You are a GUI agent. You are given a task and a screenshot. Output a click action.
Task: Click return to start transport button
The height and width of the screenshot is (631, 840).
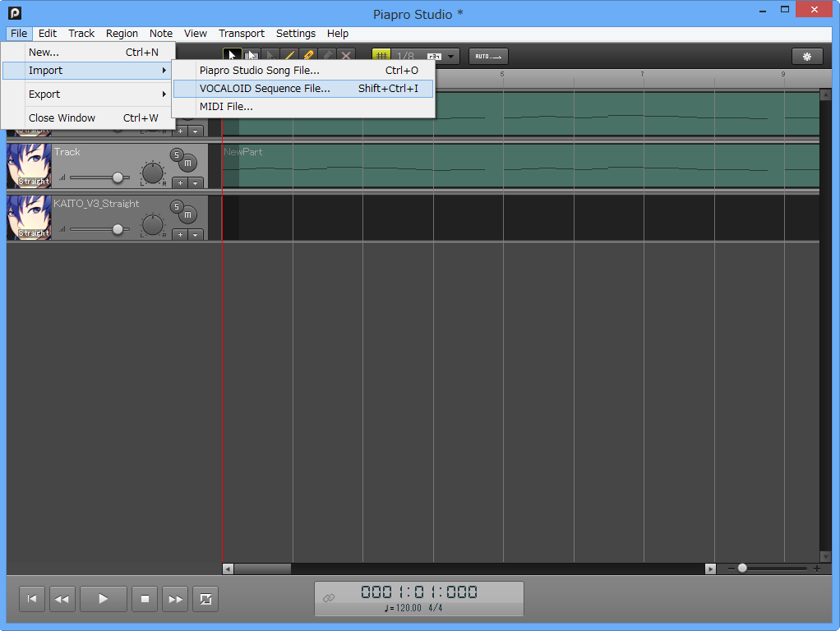click(32, 599)
